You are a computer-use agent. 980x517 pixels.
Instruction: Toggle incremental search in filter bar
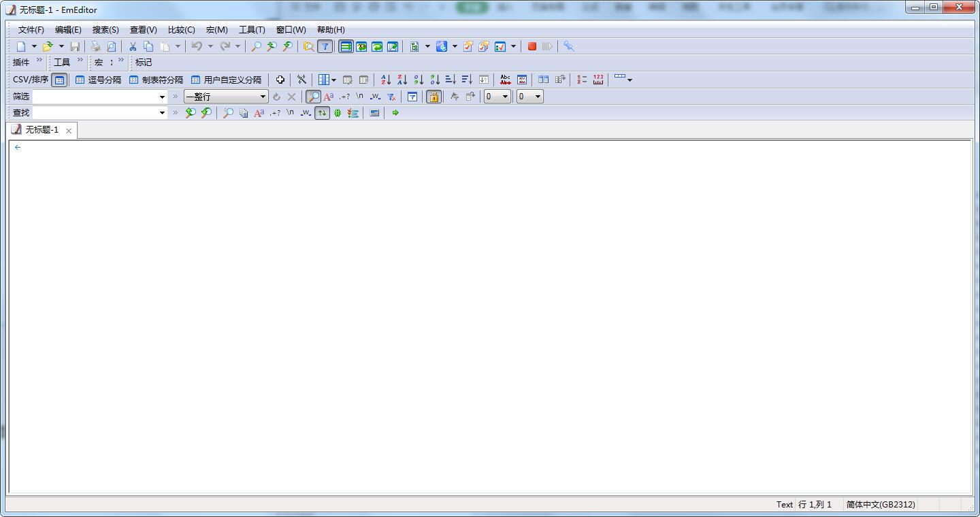tap(313, 97)
